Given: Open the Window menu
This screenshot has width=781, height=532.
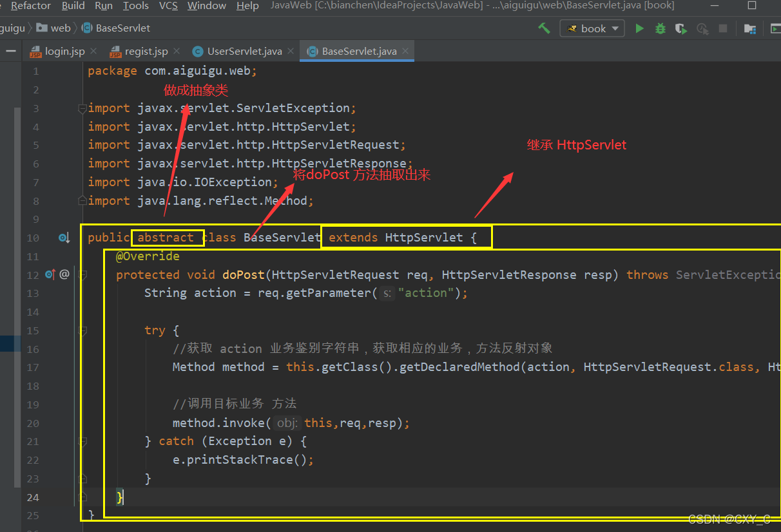Looking at the screenshot, I should tap(207, 6).
